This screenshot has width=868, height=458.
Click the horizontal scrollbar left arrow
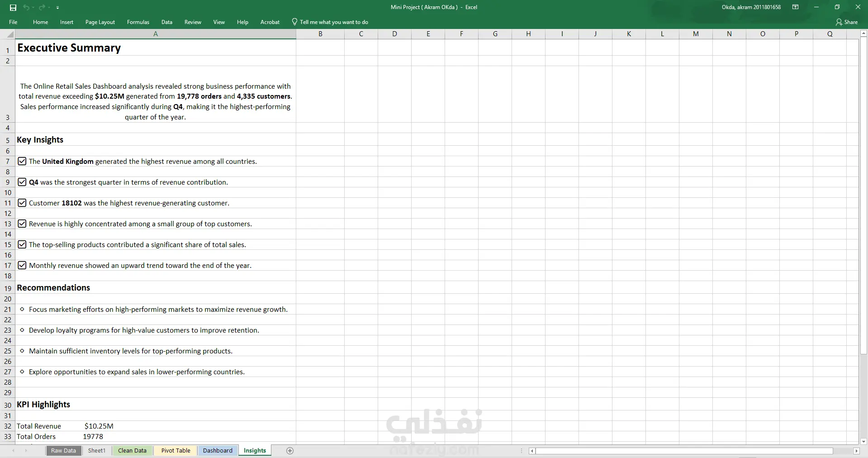[532, 451]
